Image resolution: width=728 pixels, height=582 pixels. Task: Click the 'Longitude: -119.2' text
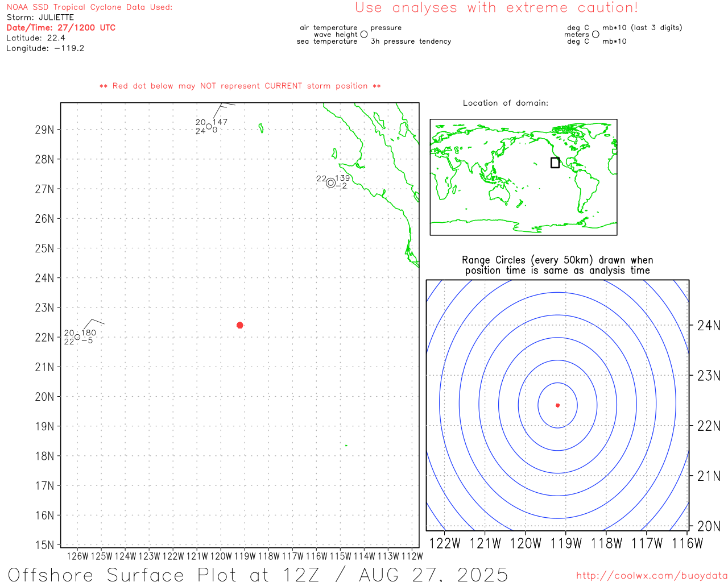tap(45, 48)
